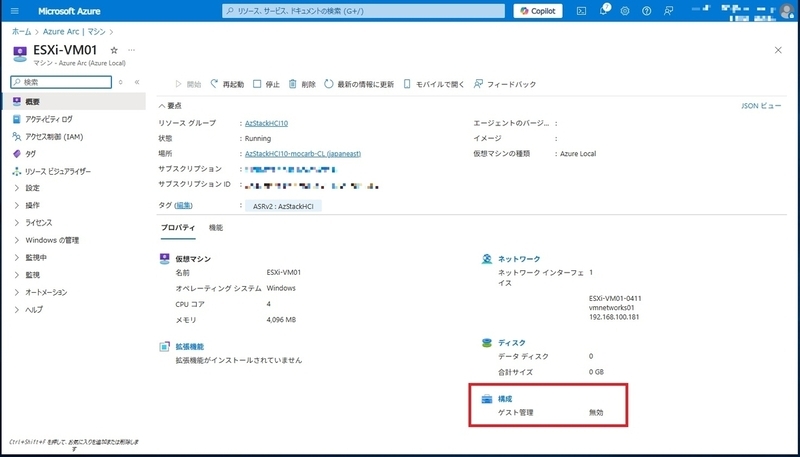The width and height of the screenshot is (800, 457).
Task: Click the sidebar menu search field
Action: [61, 82]
